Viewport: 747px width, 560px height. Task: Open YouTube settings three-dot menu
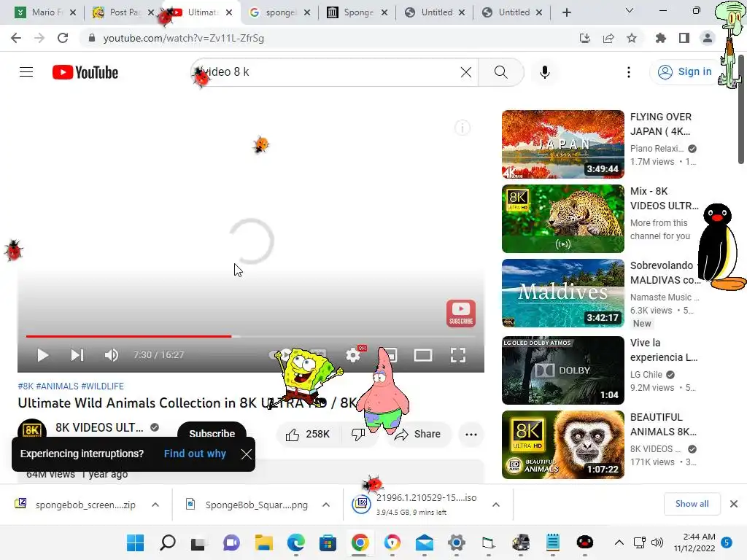(x=628, y=72)
